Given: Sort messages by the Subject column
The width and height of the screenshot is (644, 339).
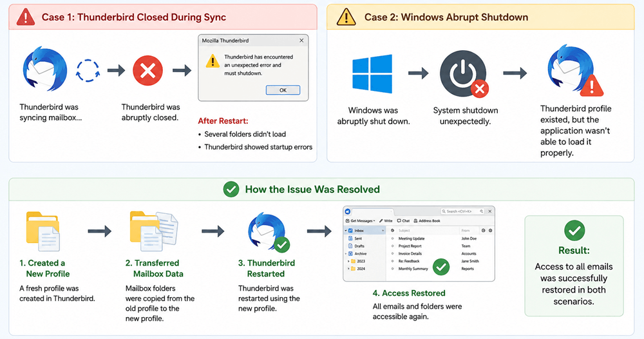Looking at the screenshot, I should pyautogui.click(x=404, y=231).
